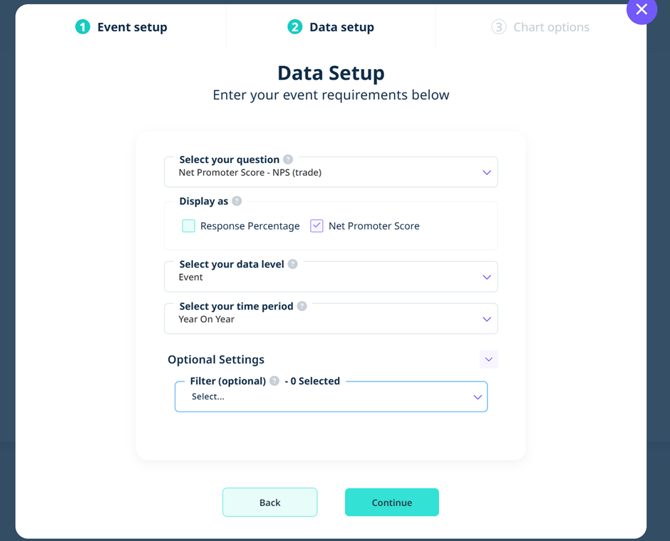The image size is (670, 541).
Task: Click help icon beside Select your data level
Action: tap(293, 264)
